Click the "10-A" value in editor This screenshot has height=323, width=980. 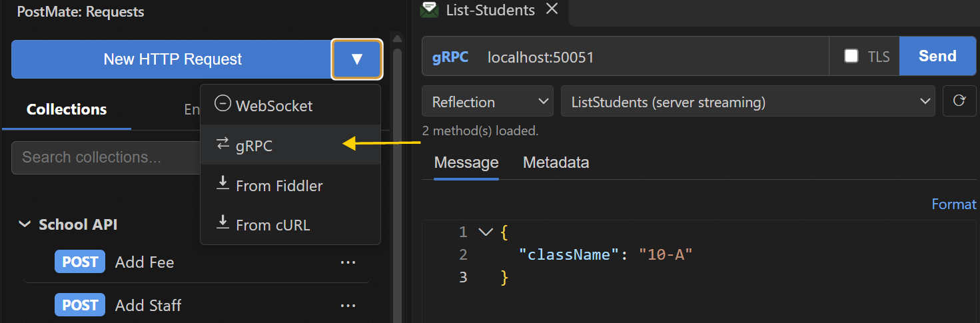[x=666, y=254]
